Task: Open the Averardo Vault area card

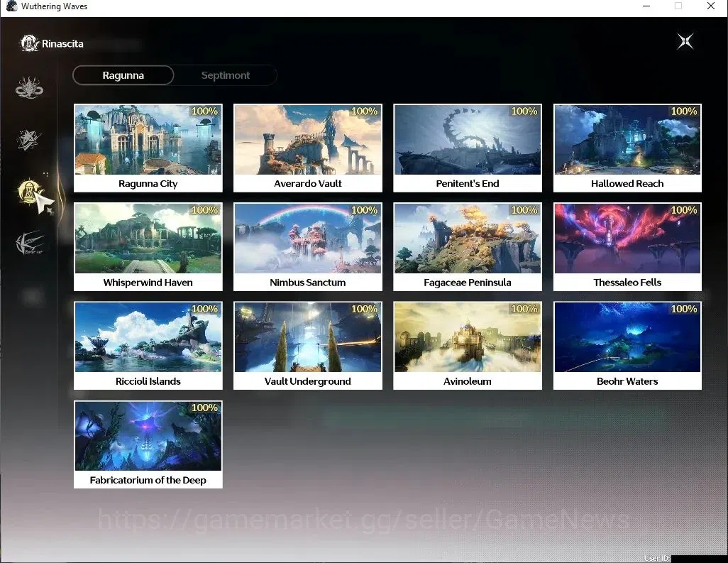Action: (x=308, y=148)
